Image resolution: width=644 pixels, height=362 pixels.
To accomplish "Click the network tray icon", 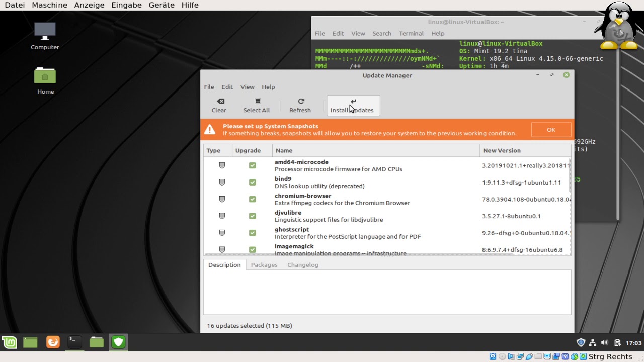I will coord(593,343).
